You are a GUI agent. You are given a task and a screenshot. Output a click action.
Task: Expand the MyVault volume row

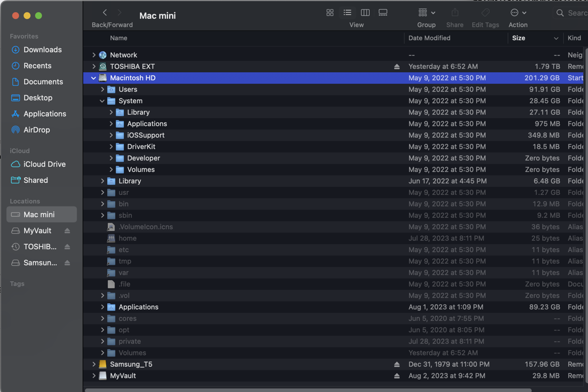pos(94,375)
